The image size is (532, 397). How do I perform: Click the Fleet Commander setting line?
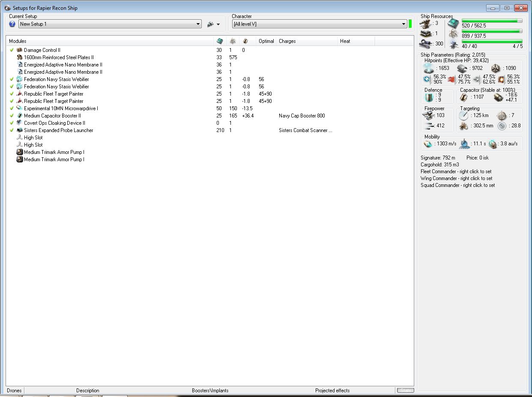point(456,171)
